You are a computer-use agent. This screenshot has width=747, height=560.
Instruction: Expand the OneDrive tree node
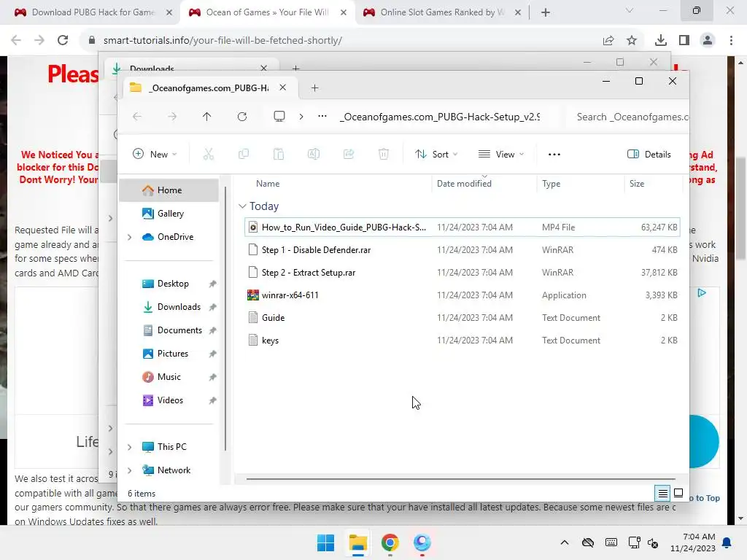130,237
